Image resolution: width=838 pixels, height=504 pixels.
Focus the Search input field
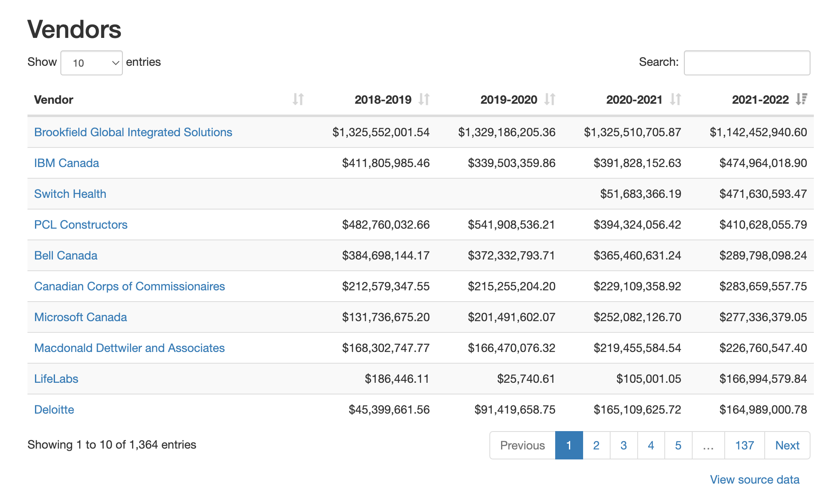747,63
